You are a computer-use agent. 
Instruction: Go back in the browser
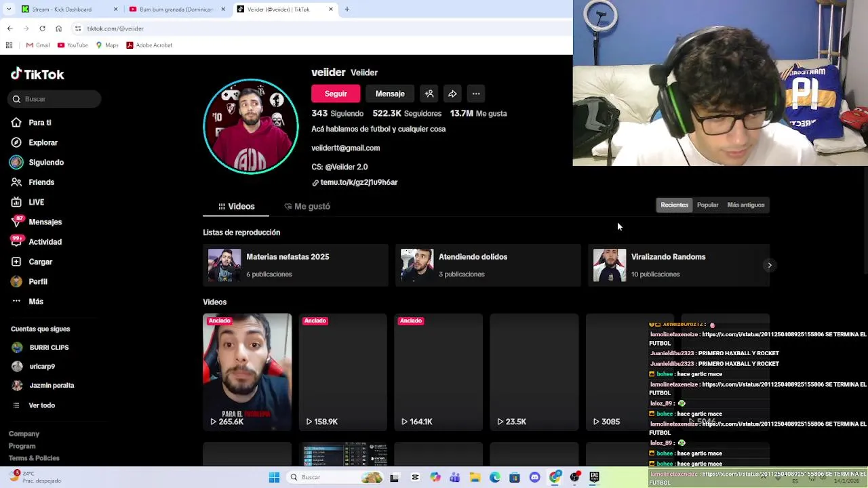9,28
